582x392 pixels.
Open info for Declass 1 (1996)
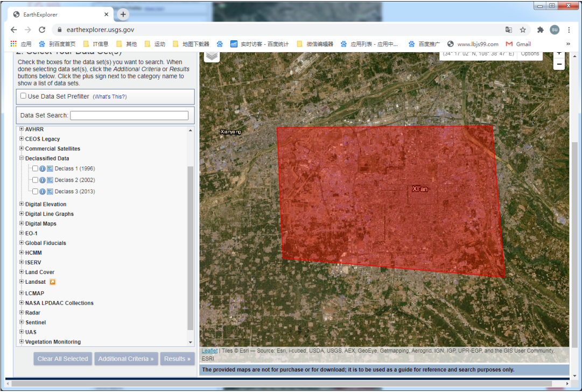(43, 169)
